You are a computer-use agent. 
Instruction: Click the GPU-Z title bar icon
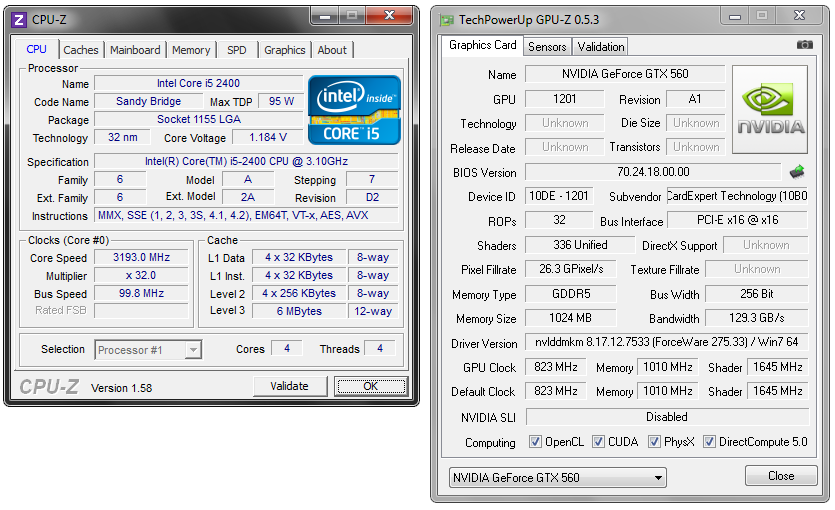445,19
